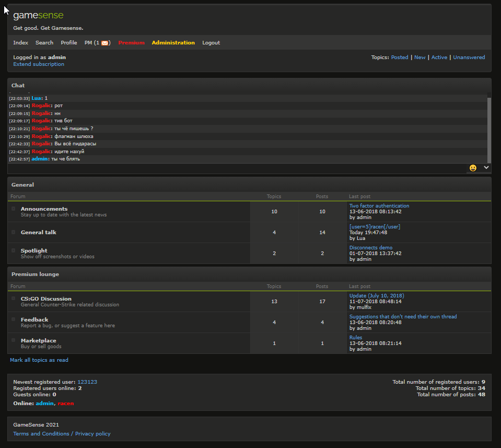Click 'Registered users online: 2' text
Viewport: 501px width, 448px height.
pos(48,388)
